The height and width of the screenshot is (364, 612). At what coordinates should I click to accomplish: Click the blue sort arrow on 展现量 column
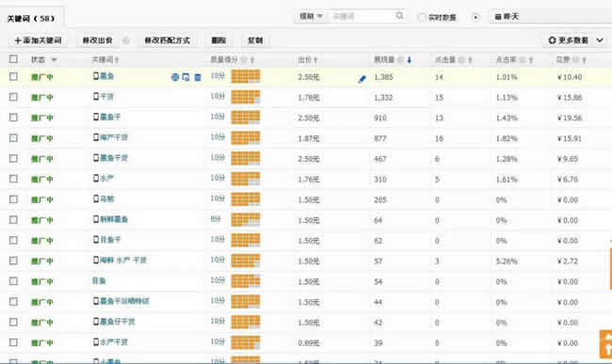(x=409, y=59)
